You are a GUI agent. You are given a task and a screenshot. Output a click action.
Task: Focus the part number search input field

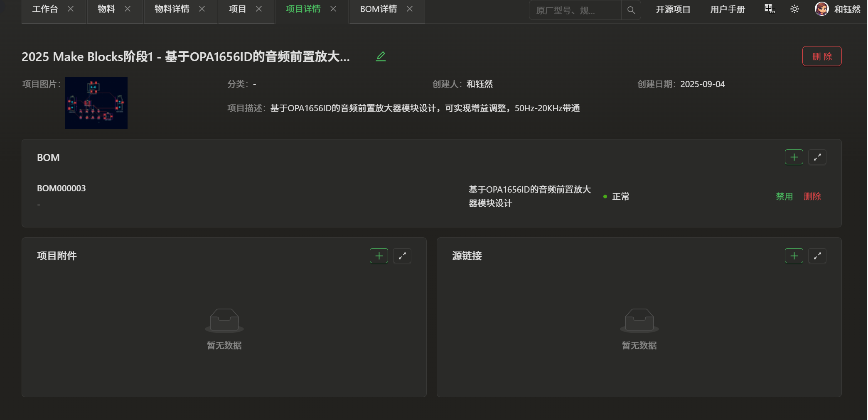pyautogui.click(x=575, y=10)
